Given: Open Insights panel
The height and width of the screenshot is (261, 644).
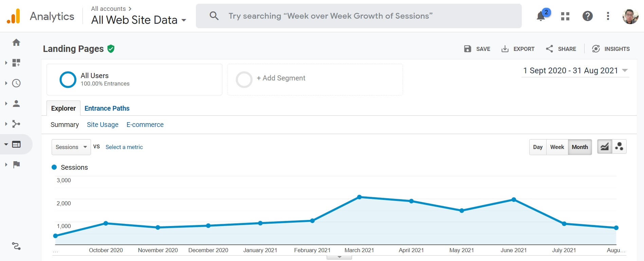Looking at the screenshot, I should pos(611,49).
